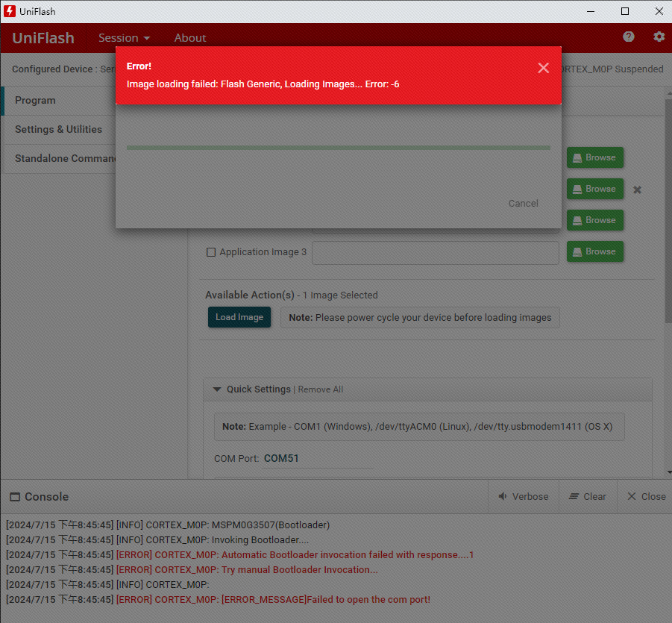Click the Remove All link
The height and width of the screenshot is (623, 672).
point(320,389)
